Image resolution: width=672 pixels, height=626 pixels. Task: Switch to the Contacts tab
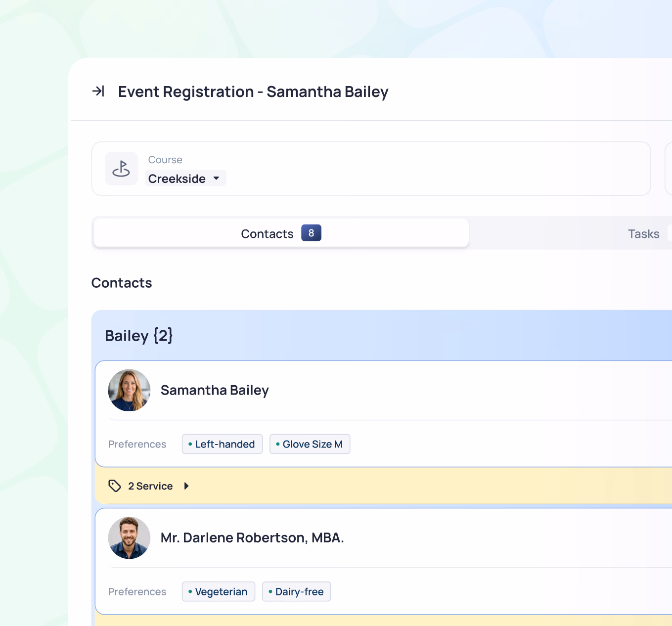[281, 233]
